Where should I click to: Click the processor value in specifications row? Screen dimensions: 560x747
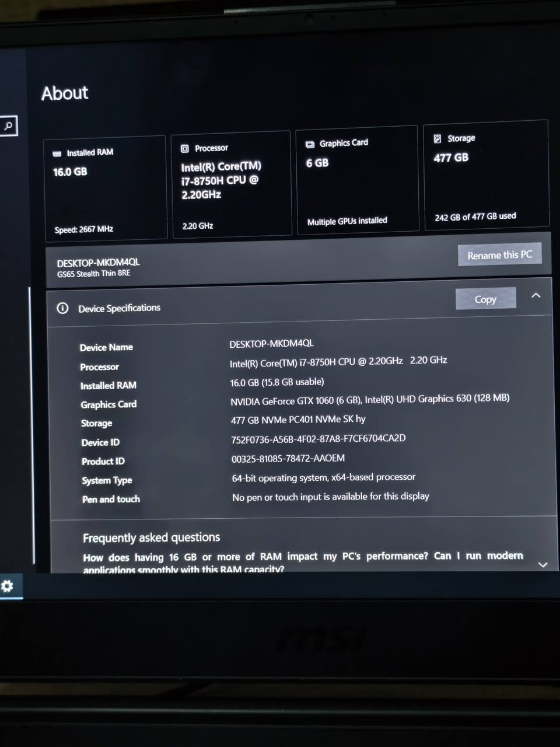point(338,362)
